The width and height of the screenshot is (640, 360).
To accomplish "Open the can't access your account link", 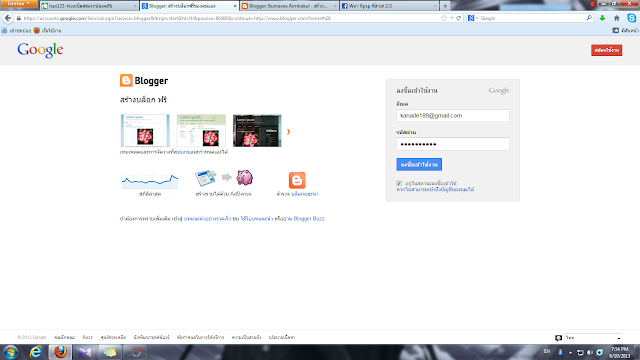I will [x=435, y=189].
